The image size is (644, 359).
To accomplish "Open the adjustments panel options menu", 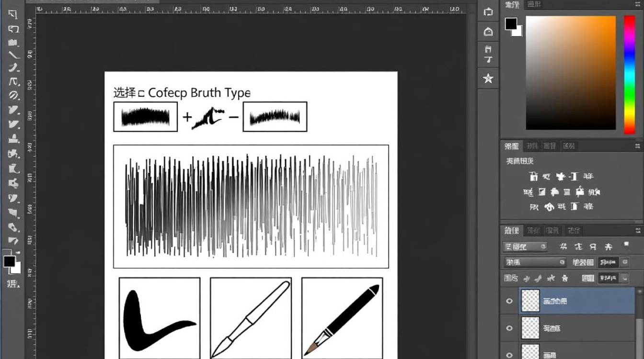I will 638,146.
